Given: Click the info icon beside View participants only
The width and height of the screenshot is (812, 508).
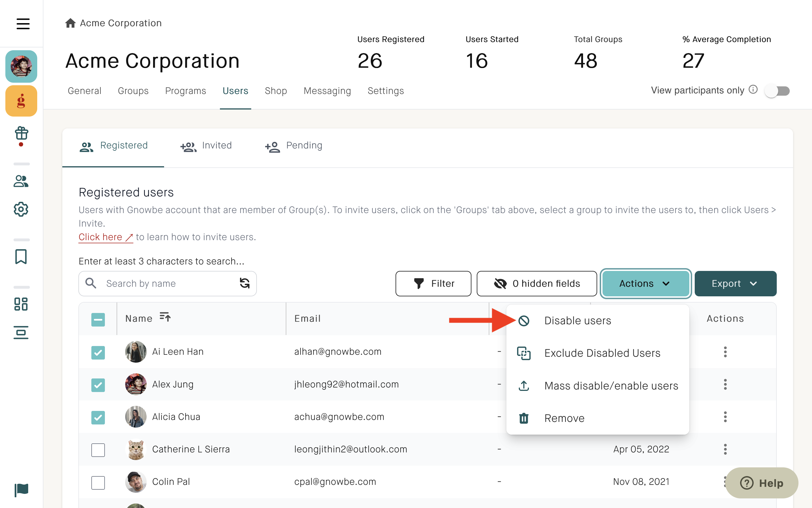Looking at the screenshot, I should [753, 89].
